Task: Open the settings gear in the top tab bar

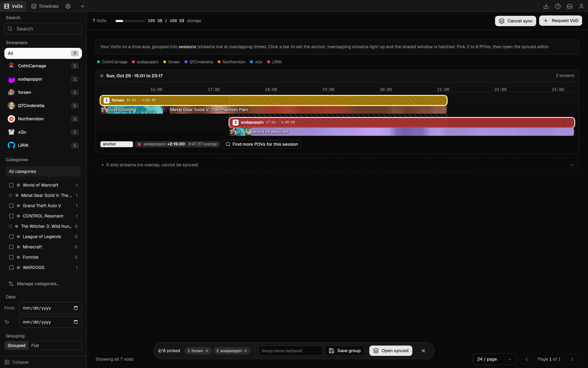Action: pyautogui.click(x=68, y=6)
